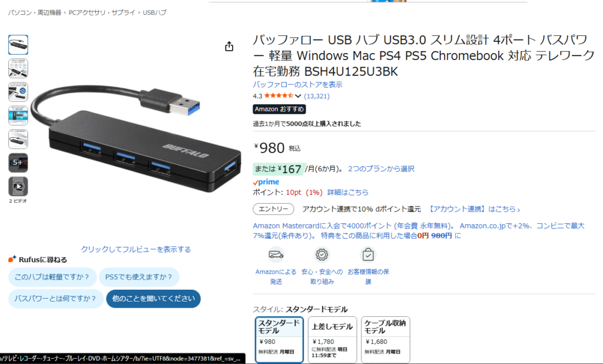Open バッファローのストアを表示 link
The height and width of the screenshot is (364, 603).
pos(297,85)
